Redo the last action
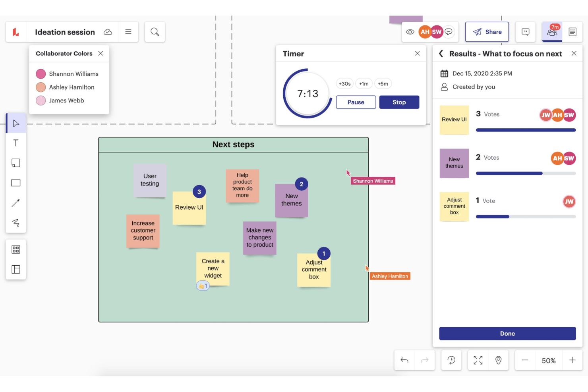Screen dimensions: 588x392 425,360
